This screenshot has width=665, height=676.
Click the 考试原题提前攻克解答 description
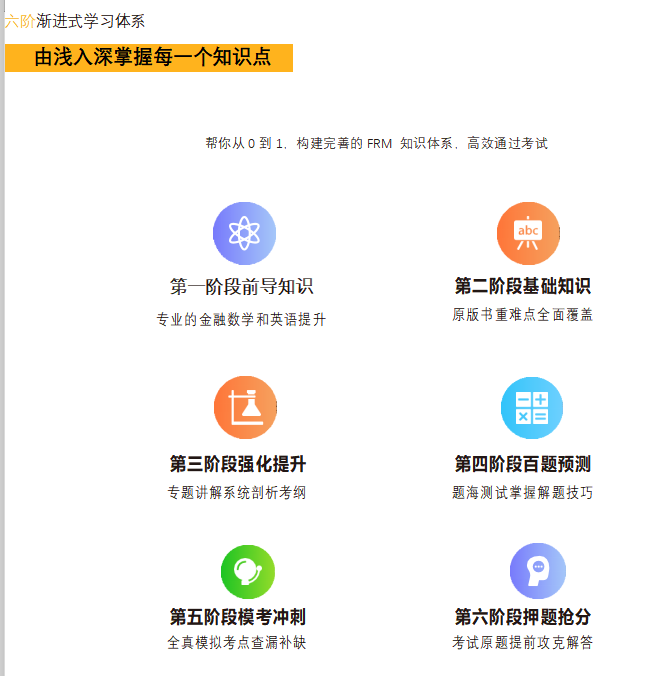pyautogui.click(x=522, y=643)
